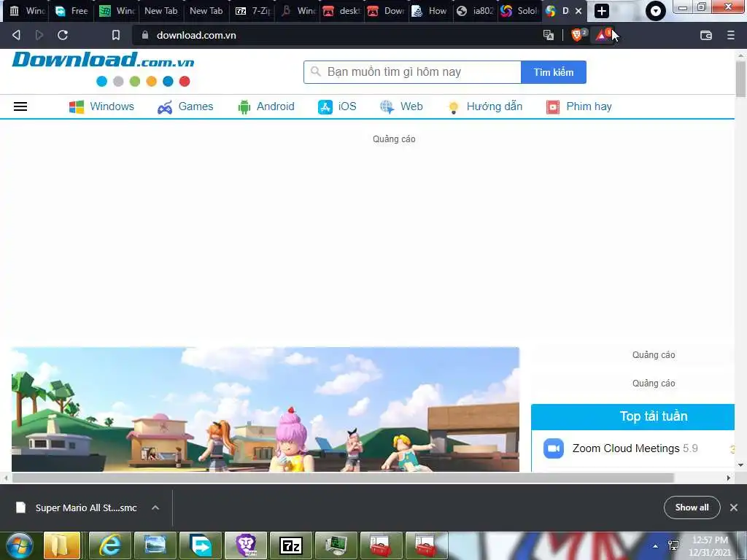This screenshot has height=560, width=747.
Task: Switch to the How browser tab
Action: [430, 11]
